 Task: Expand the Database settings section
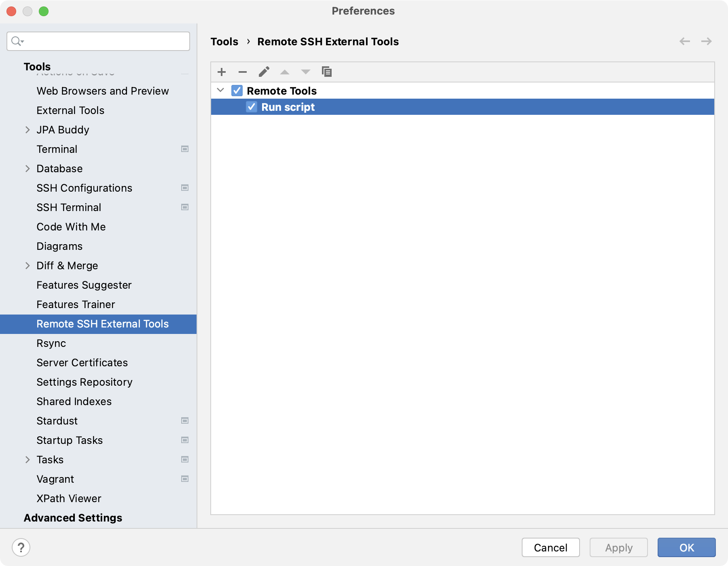coord(28,168)
